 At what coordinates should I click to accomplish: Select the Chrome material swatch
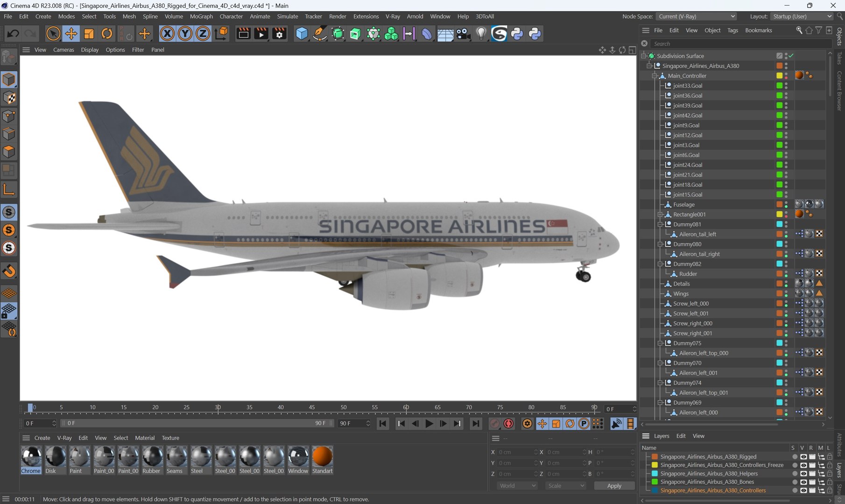click(31, 460)
